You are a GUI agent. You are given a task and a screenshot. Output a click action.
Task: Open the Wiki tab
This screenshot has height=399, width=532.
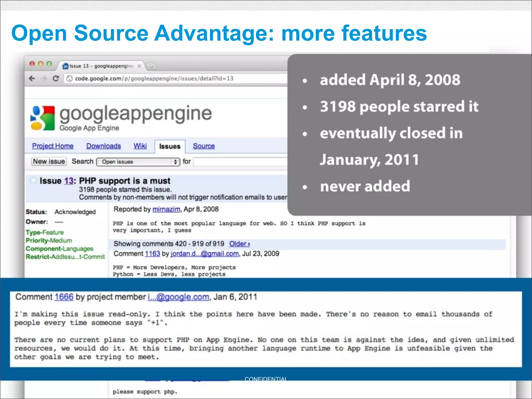click(x=140, y=146)
